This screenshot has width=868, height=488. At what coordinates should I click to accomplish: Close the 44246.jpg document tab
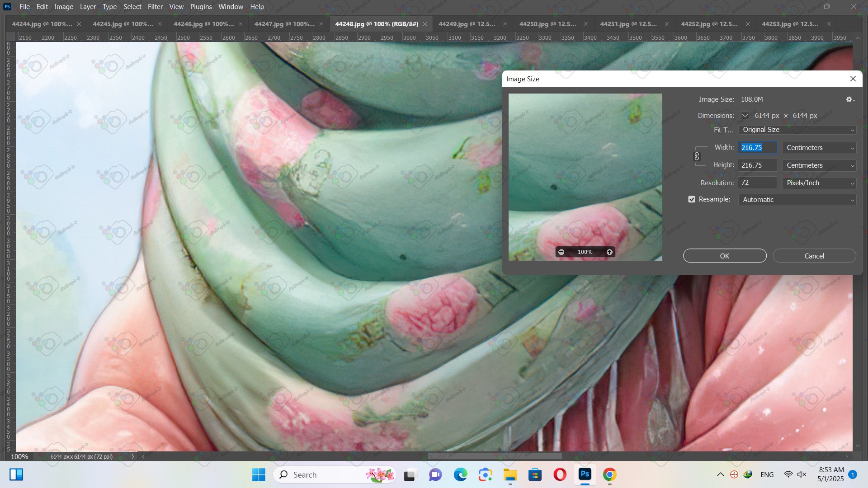point(241,24)
